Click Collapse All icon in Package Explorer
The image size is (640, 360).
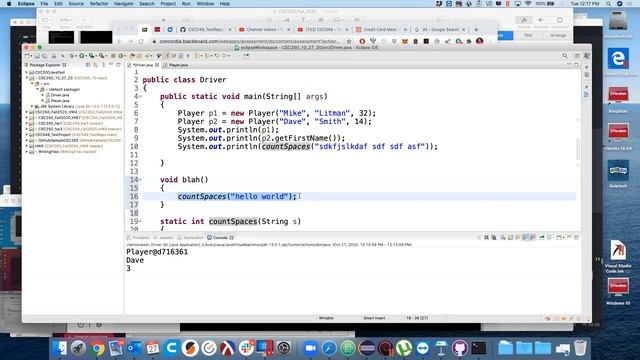tap(88, 65)
